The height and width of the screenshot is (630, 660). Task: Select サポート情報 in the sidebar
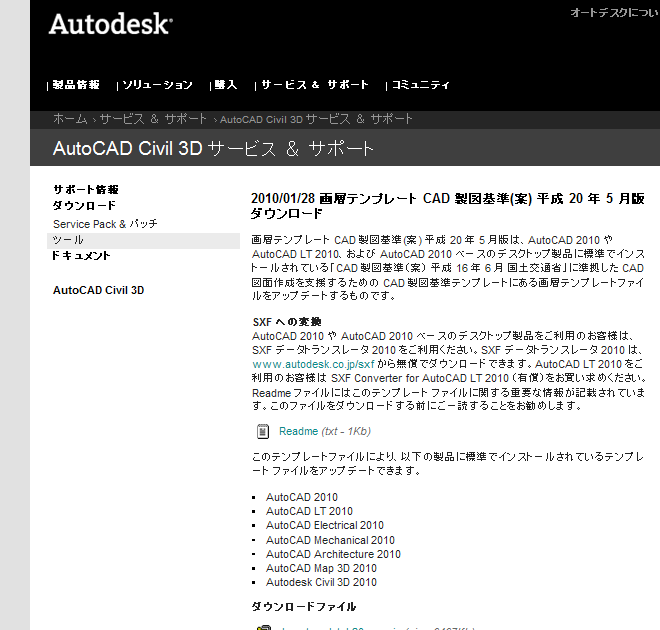(86, 189)
